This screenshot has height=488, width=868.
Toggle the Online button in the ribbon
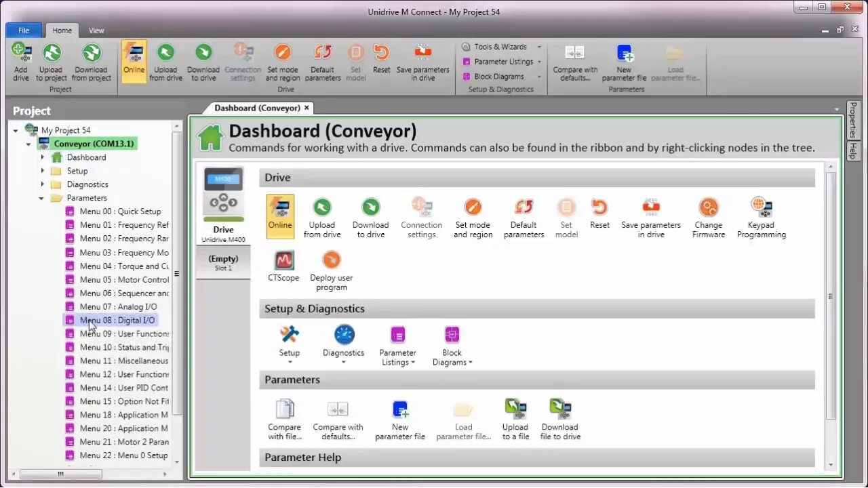[x=134, y=61]
